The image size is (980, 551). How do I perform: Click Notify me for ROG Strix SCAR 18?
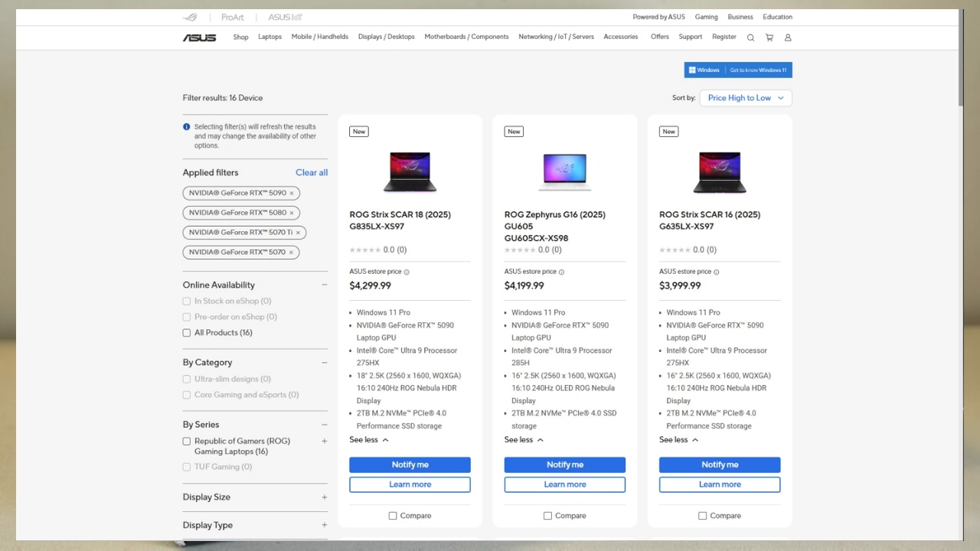[410, 465]
